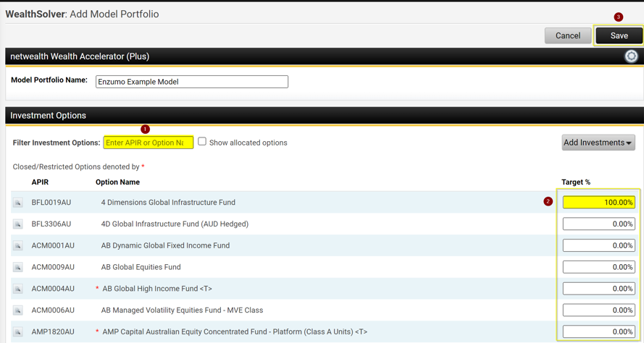Click the settings gear icon in the header
Viewport: 644px width, 343px height.
[x=631, y=56]
